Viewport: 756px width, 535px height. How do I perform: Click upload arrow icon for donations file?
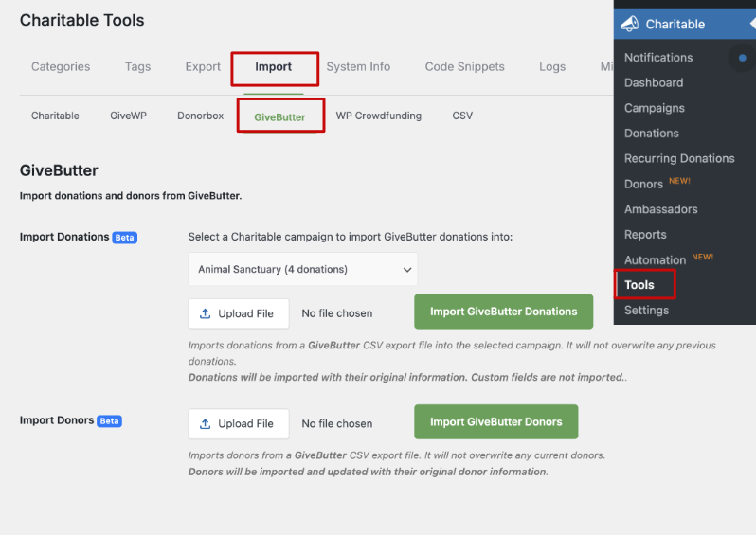(x=206, y=313)
